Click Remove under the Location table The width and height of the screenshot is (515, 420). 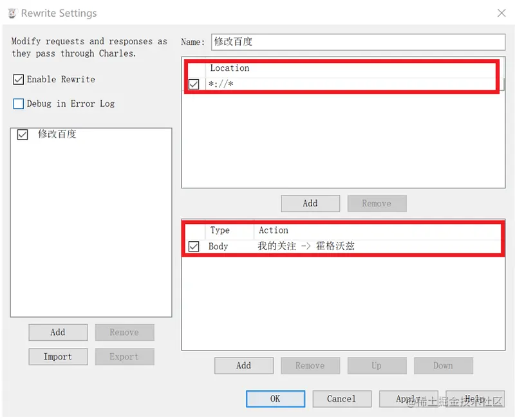point(377,203)
